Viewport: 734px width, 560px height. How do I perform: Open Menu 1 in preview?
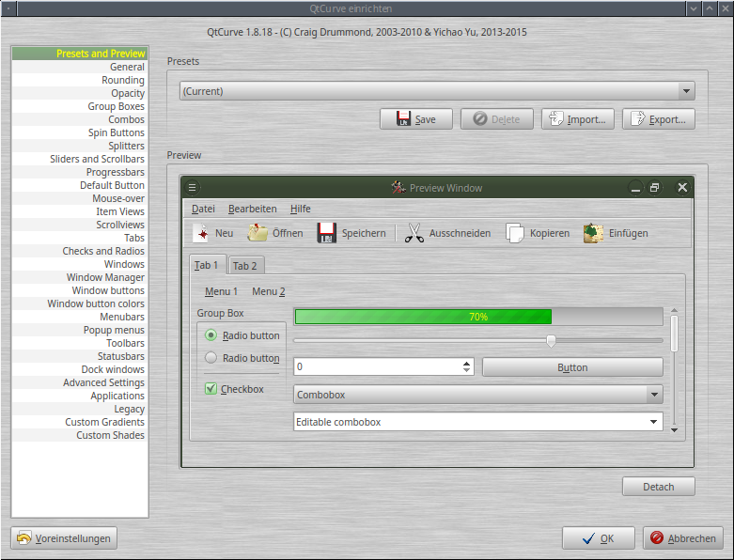click(x=221, y=291)
